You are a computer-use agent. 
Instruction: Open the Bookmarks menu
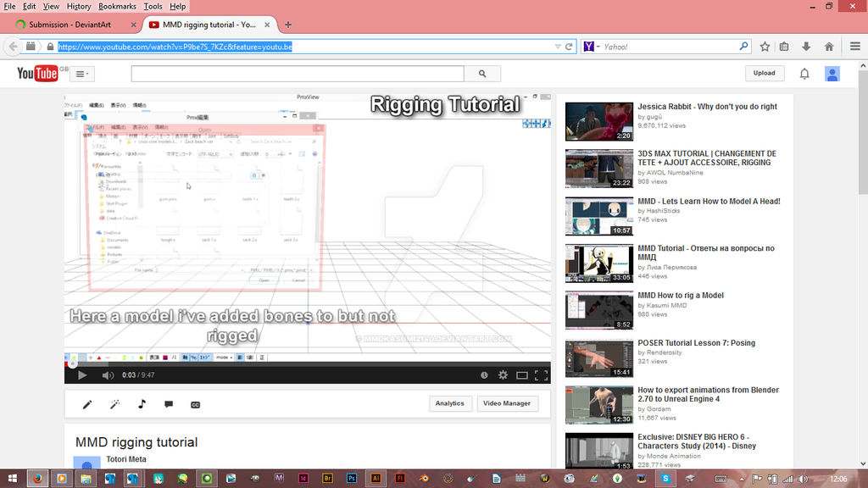pyautogui.click(x=117, y=6)
